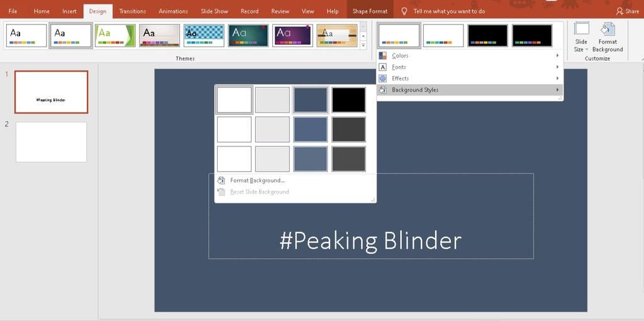Go to the Animations tab
The height and width of the screenshot is (321, 644).
(173, 11)
